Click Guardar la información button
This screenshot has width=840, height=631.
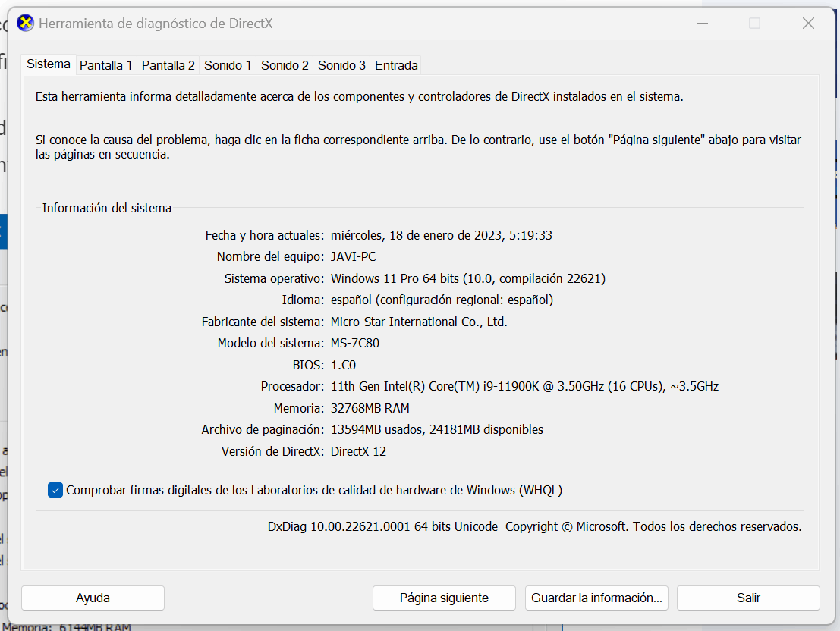(596, 598)
